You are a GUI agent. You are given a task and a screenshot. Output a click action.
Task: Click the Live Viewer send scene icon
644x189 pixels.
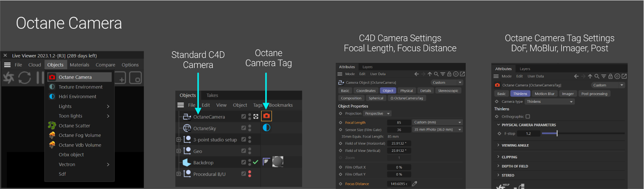(x=8, y=78)
